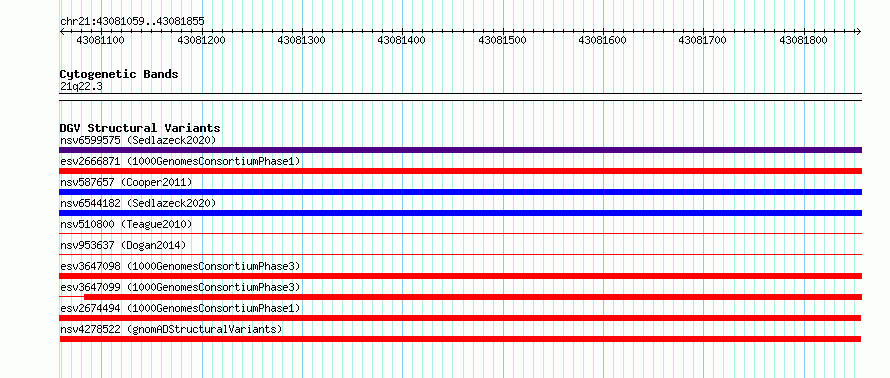Click the blue nsv6544182 variant bar
Screen dimensions: 890x378
[460, 213]
